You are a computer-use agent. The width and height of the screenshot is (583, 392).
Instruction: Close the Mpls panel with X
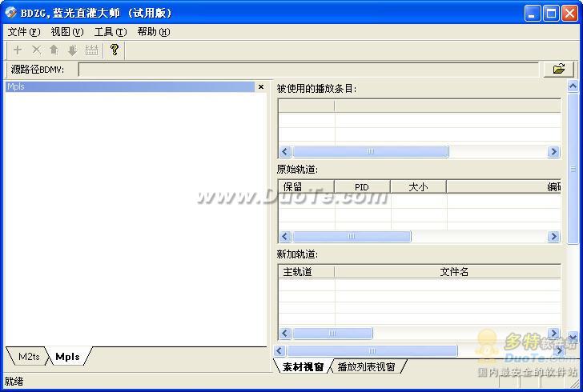click(261, 86)
